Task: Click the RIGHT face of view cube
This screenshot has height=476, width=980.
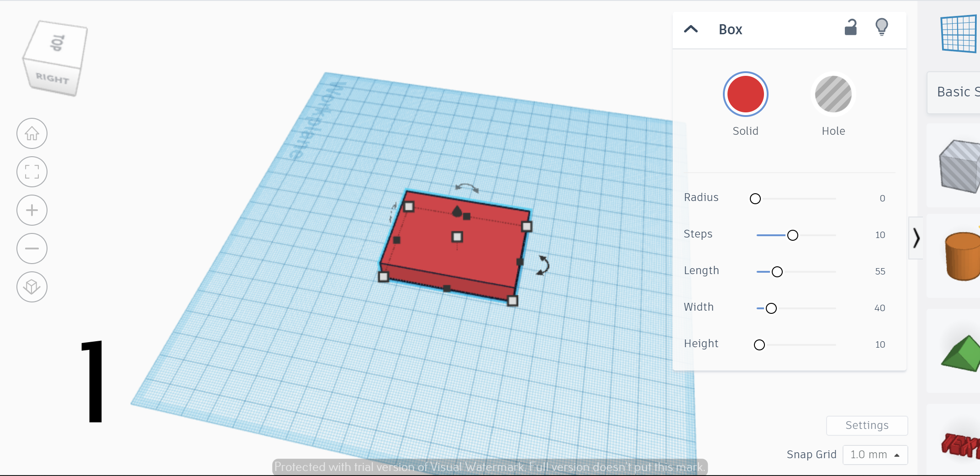Action: [53, 78]
